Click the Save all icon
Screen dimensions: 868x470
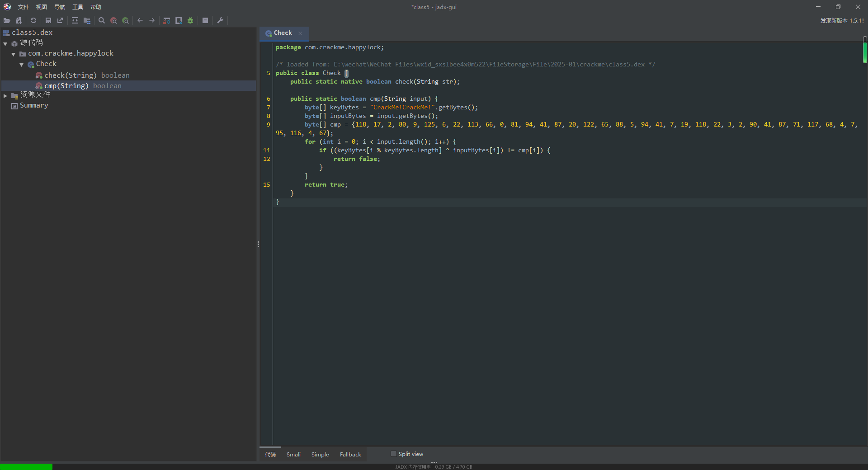pyautogui.click(x=48, y=20)
